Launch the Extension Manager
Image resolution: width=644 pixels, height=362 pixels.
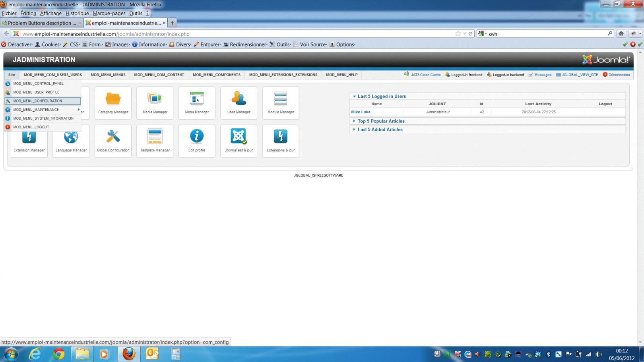[x=29, y=141]
